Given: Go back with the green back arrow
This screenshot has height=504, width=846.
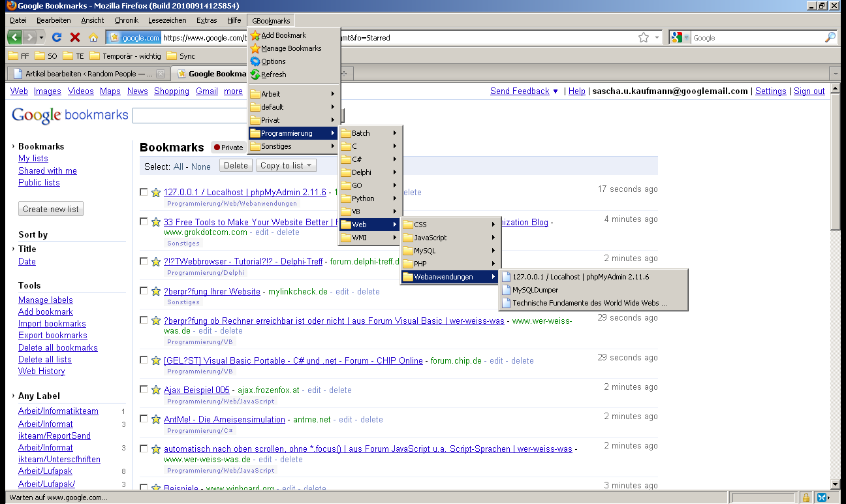Looking at the screenshot, I should pyautogui.click(x=15, y=37).
